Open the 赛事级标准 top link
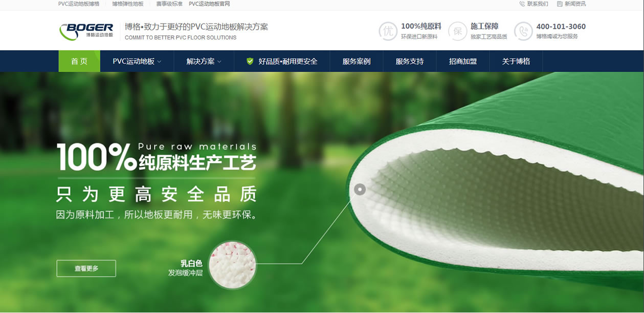 [169, 4]
